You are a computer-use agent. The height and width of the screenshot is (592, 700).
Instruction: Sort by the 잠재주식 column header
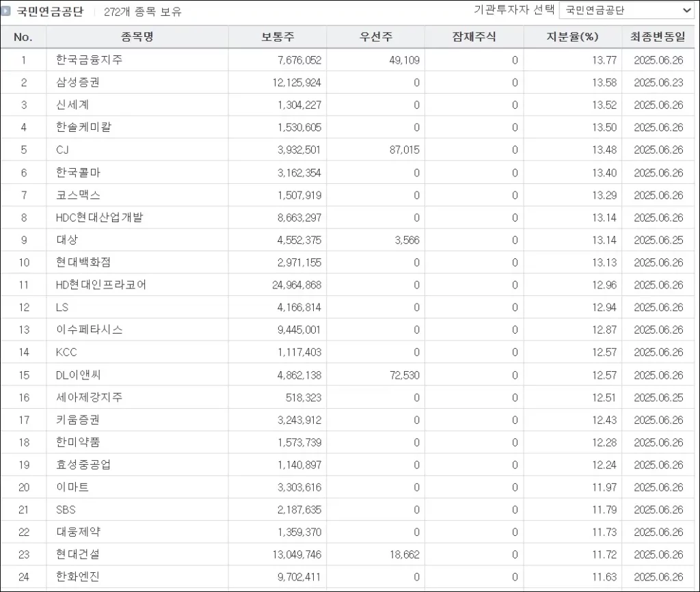[x=474, y=37]
